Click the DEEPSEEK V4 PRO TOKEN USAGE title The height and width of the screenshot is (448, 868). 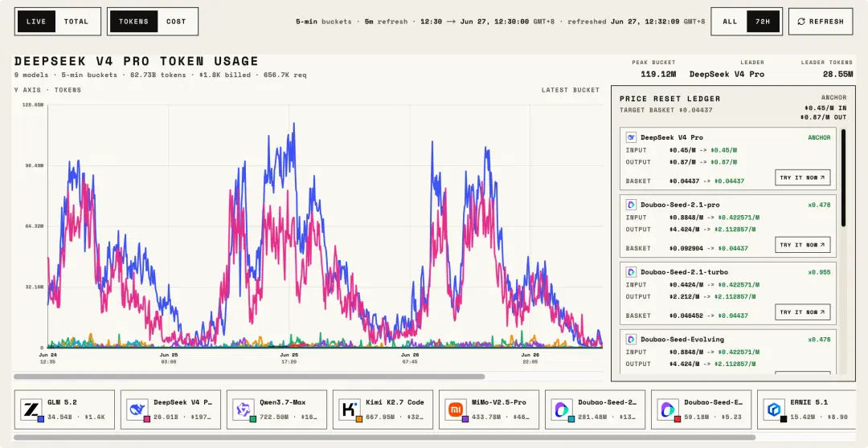click(136, 61)
